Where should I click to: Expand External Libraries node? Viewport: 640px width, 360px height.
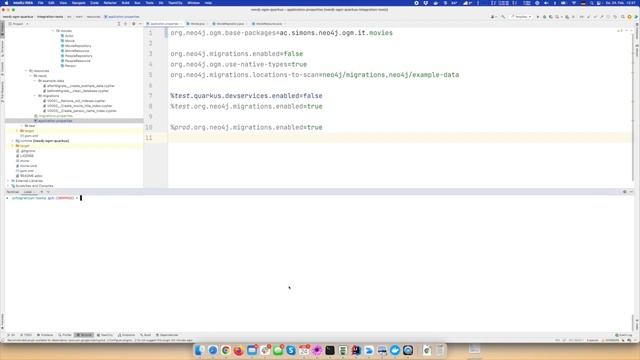coord(8,181)
